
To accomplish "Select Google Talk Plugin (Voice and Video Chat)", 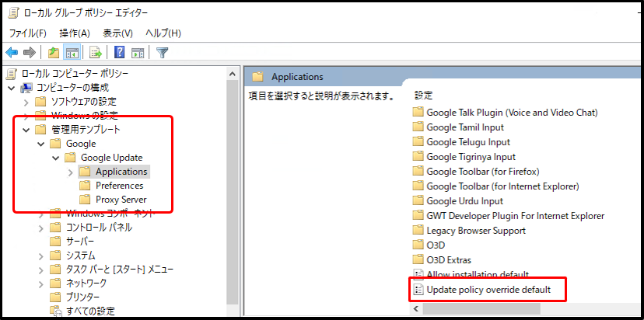I will point(512,112).
